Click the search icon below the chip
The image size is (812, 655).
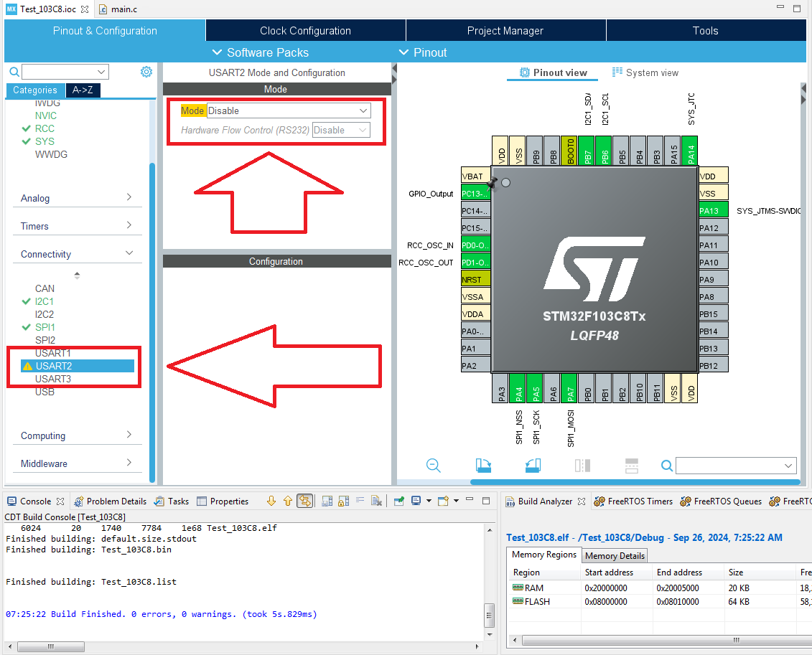pos(667,466)
